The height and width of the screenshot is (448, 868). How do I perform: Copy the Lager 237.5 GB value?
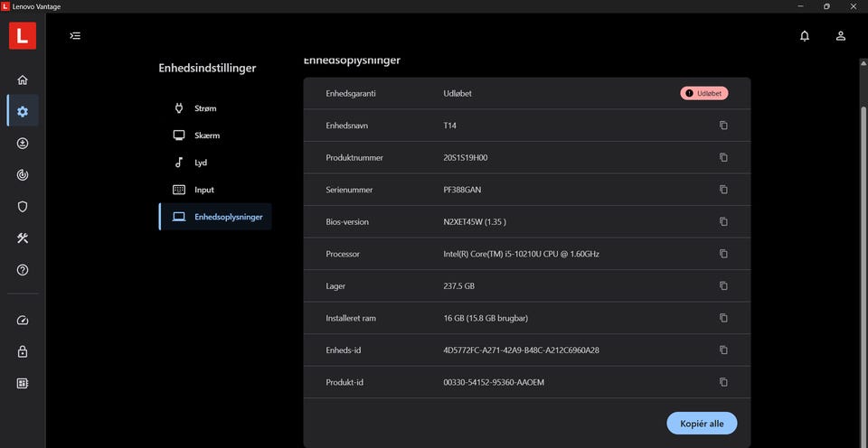coord(723,286)
